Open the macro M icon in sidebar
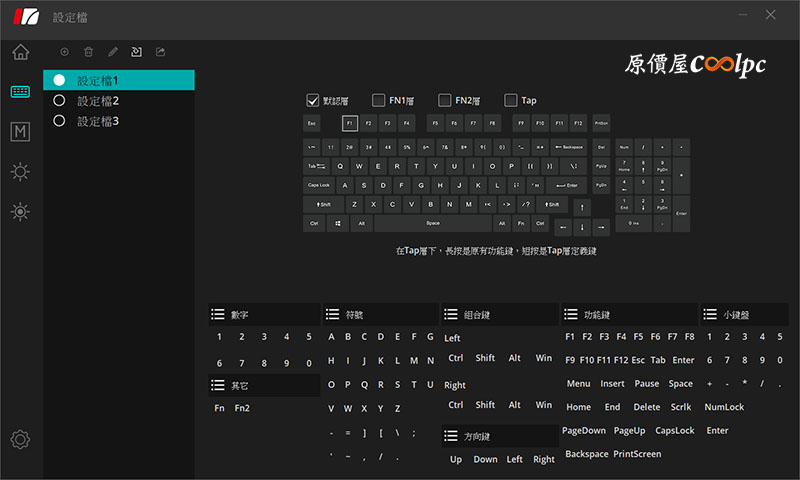The width and height of the screenshot is (800, 480). click(20, 132)
